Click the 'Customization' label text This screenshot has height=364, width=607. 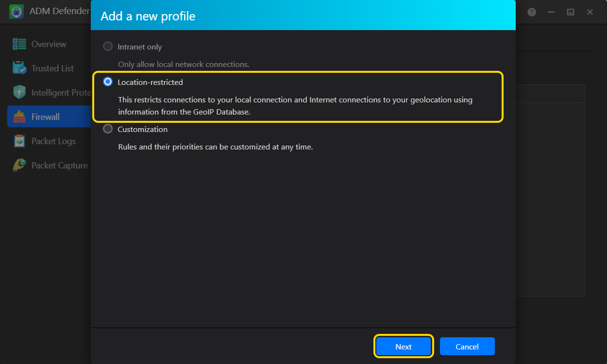click(142, 130)
